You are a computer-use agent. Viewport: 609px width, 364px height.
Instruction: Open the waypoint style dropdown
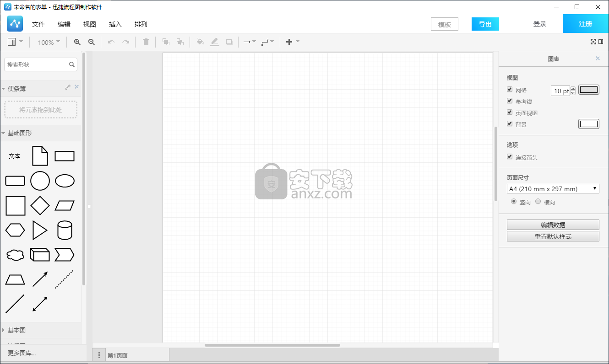pyautogui.click(x=267, y=42)
